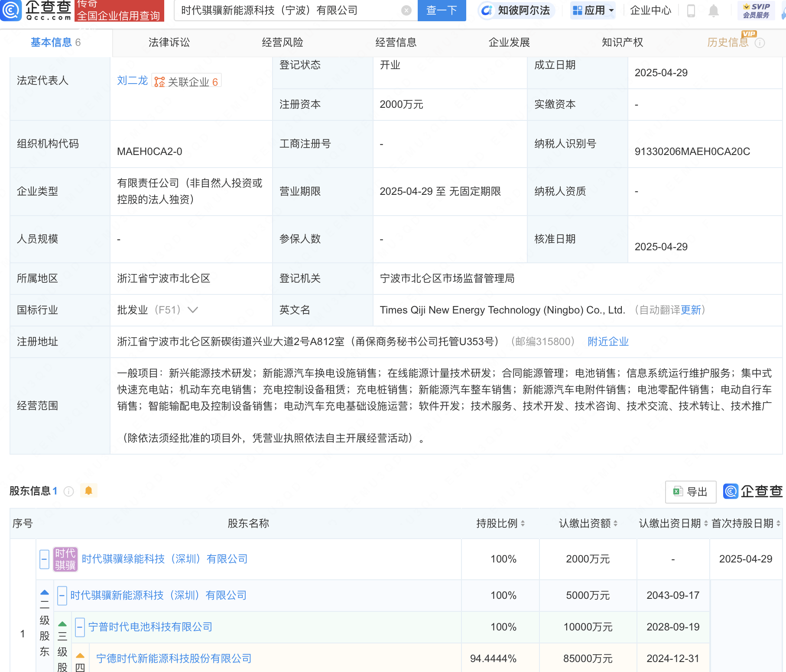Switch to 企业发展 tab
The height and width of the screenshot is (672, 786).
coord(509,42)
